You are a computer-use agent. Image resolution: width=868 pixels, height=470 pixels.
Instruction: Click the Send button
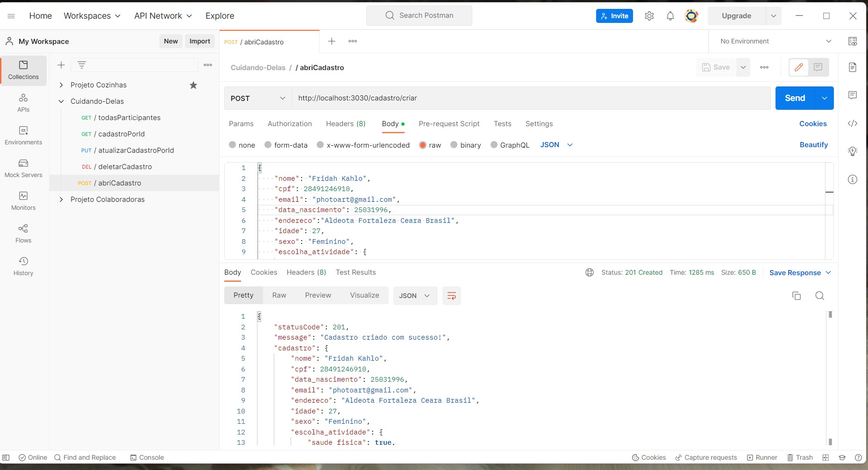[796, 98]
